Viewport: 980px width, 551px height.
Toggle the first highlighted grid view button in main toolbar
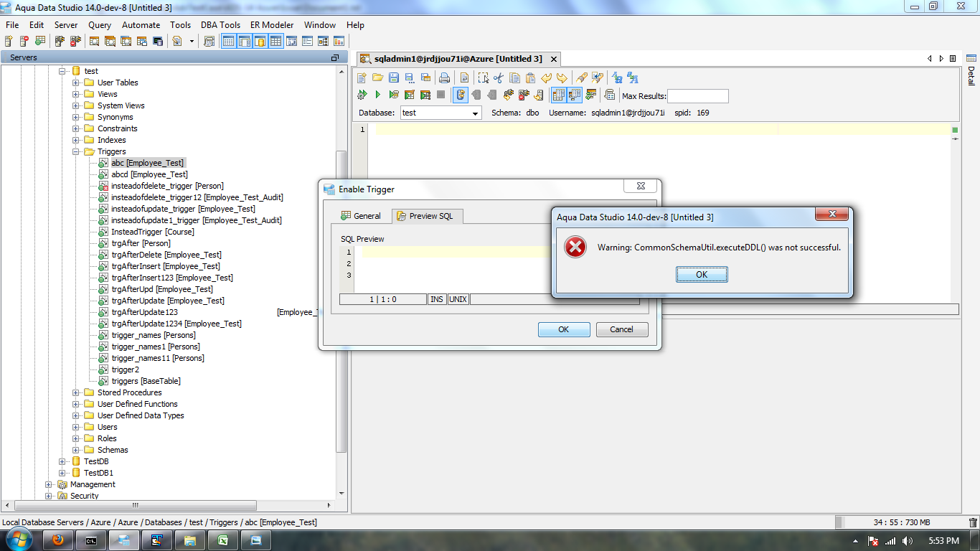(x=228, y=42)
